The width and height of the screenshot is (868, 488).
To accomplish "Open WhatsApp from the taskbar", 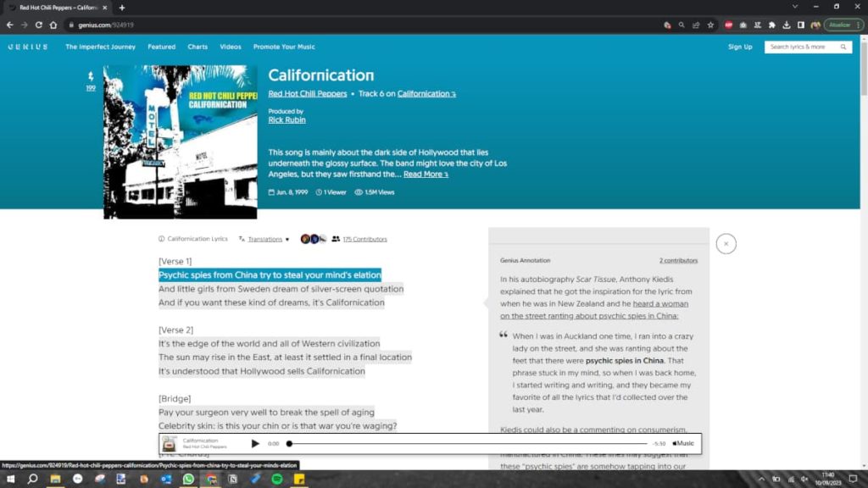I will [x=188, y=479].
